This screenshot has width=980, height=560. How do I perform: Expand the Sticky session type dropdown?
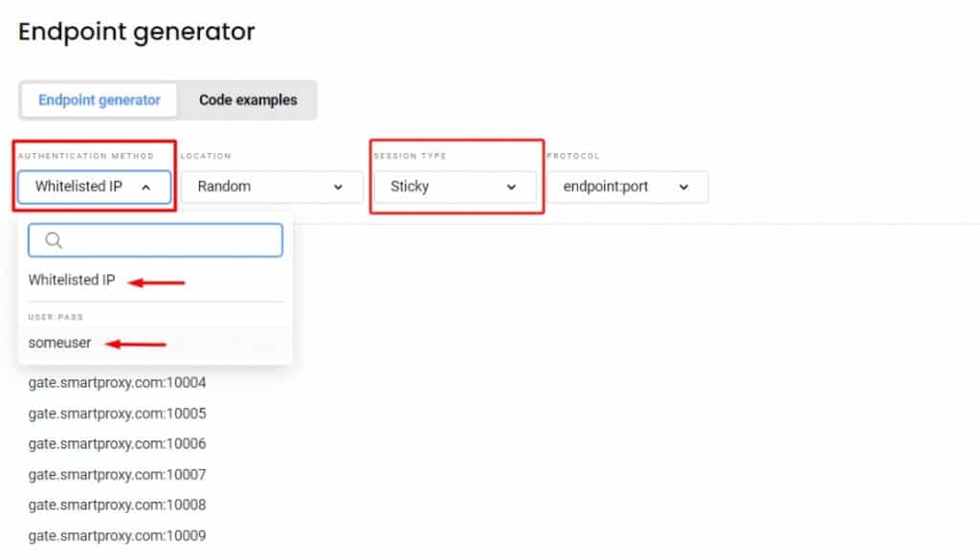[x=454, y=188]
